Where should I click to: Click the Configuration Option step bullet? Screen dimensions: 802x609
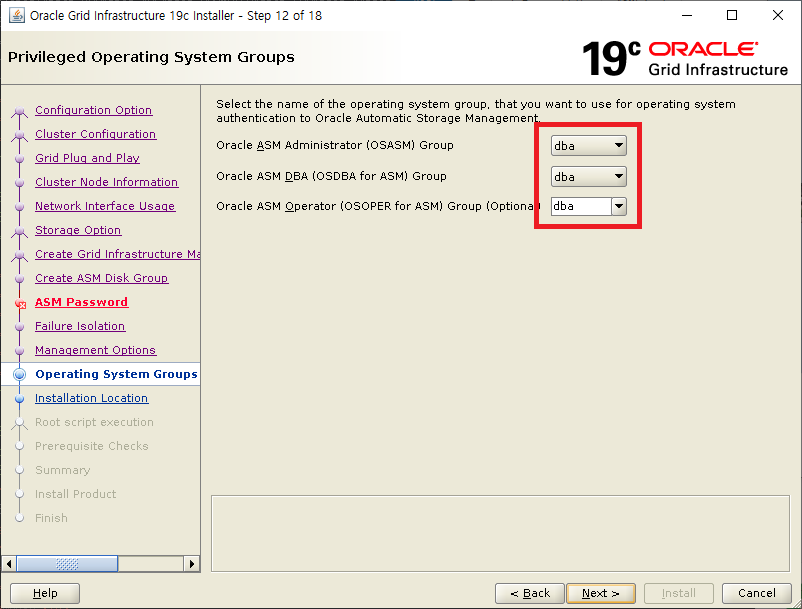pos(19,111)
